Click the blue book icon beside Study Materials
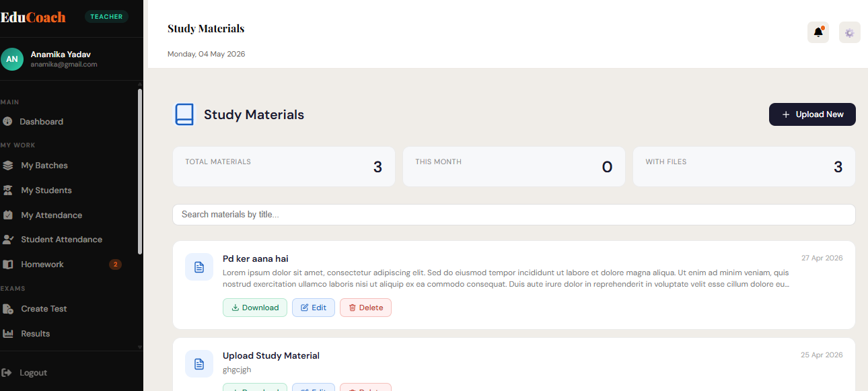This screenshot has height=391, width=868. pyautogui.click(x=184, y=114)
